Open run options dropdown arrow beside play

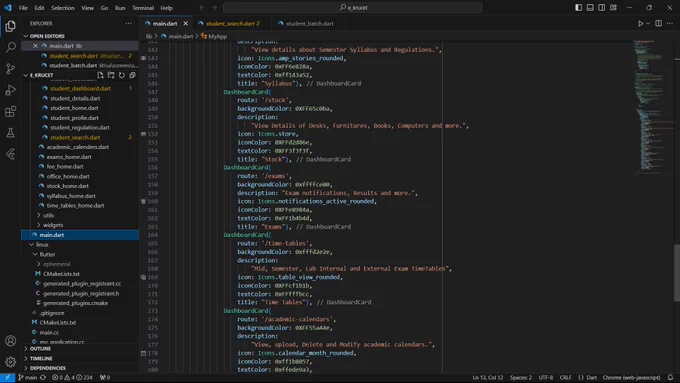point(648,23)
